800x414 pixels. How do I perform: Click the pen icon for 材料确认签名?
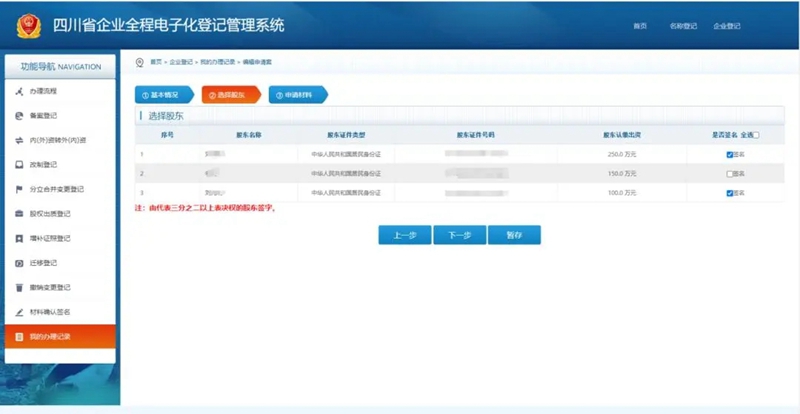(19, 312)
